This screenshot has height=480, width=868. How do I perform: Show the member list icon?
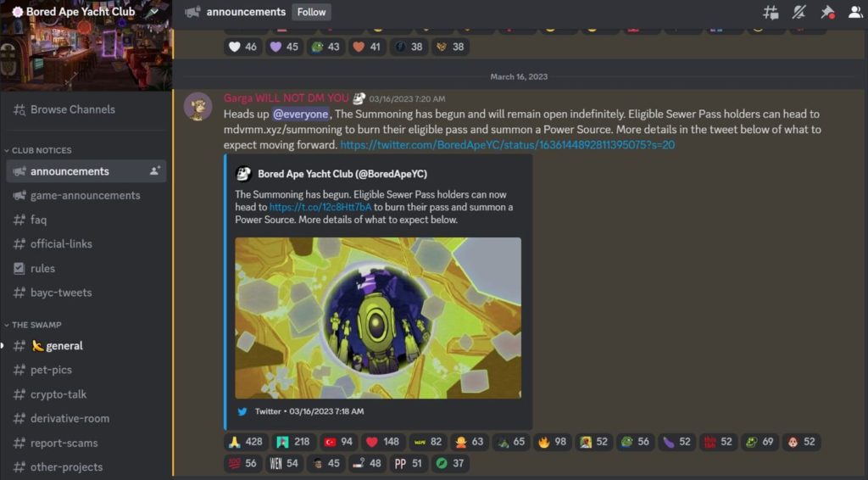pos(855,12)
